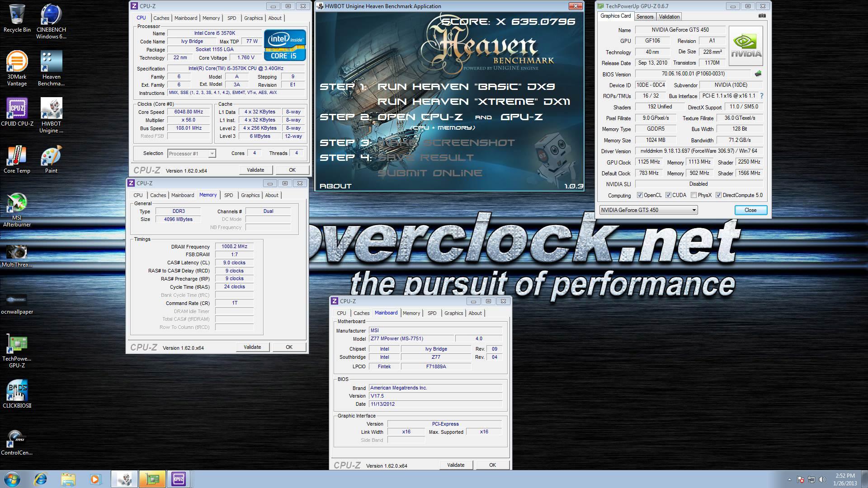Open Windows Media Player in taskbar
This screenshot has height=488, width=868.
[x=95, y=479]
